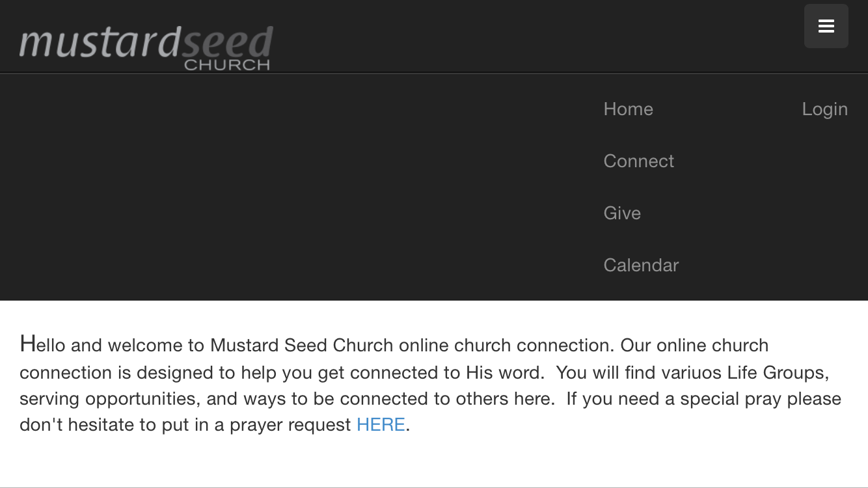Image resolution: width=868 pixels, height=488 pixels.
Task: Follow the blue HERE prayer request link
Action: point(381,425)
